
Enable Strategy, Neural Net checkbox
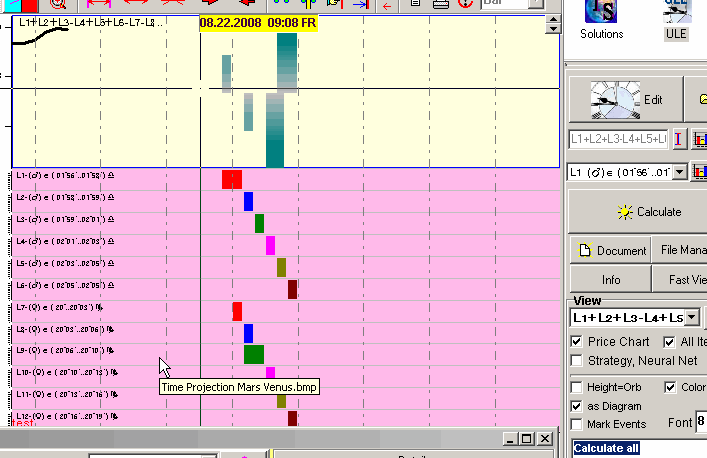coord(576,360)
